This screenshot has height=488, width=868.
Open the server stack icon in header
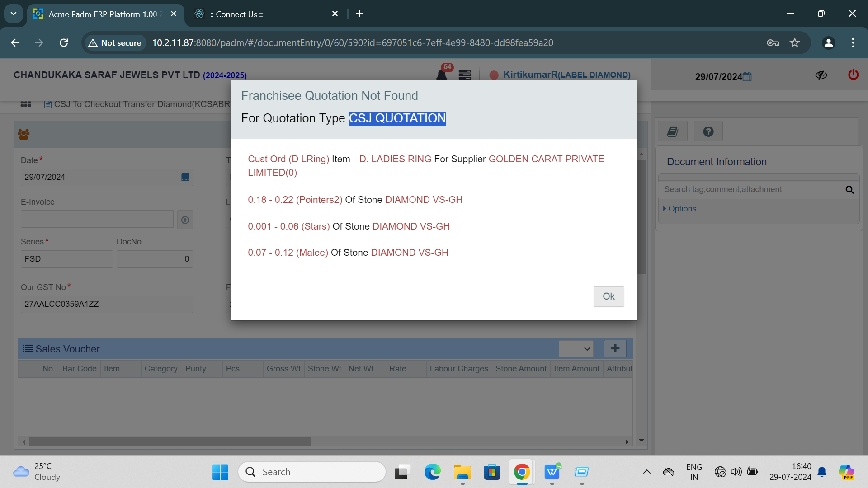[x=465, y=75]
